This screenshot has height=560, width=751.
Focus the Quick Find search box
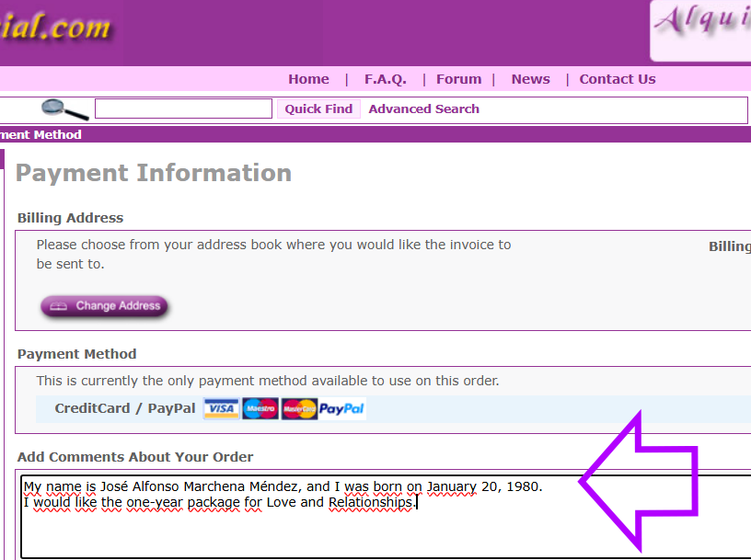tap(183, 109)
